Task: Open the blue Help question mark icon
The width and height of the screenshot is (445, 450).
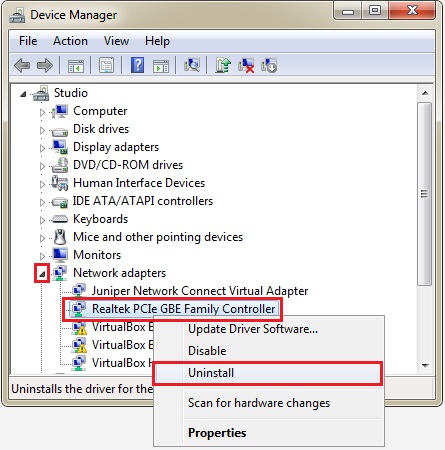Action: pos(137,65)
